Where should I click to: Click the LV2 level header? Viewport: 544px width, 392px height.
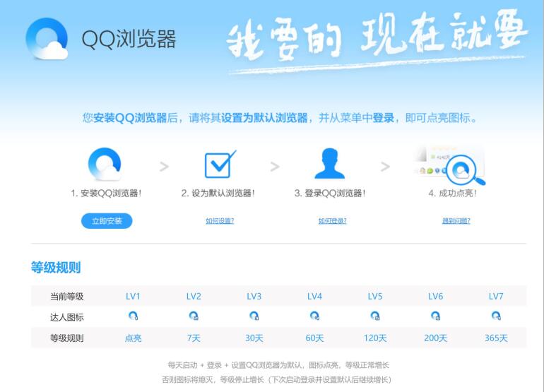click(x=194, y=296)
